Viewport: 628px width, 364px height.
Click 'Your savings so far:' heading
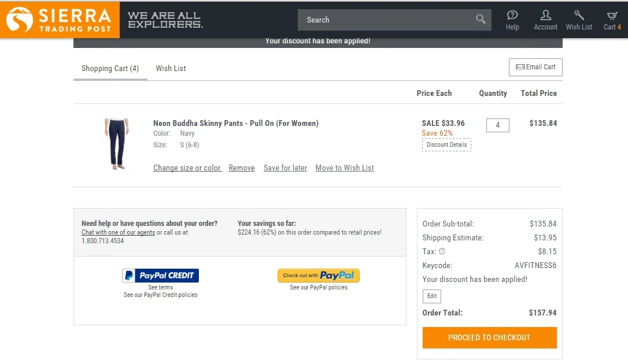(267, 224)
